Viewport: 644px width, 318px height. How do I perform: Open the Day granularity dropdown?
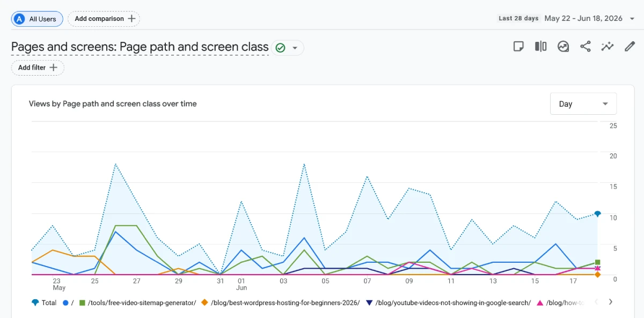583,103
